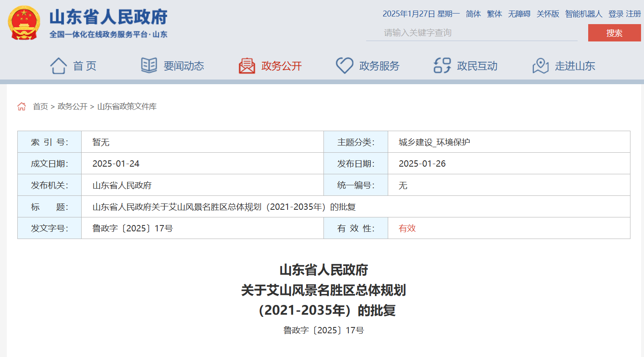Viewport: 644px width, 357px height.
Task: Click the 统一编号 value 无
Action: 403,185
